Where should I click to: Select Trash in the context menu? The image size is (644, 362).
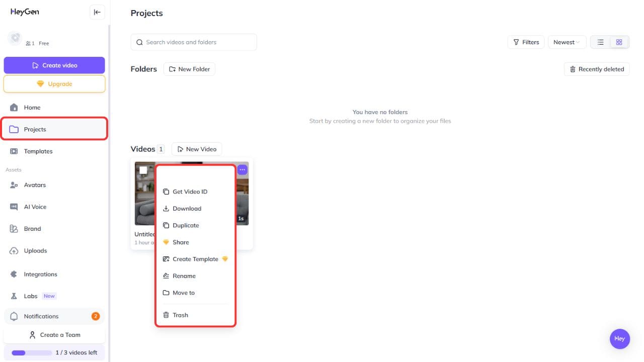click(180, 315)
